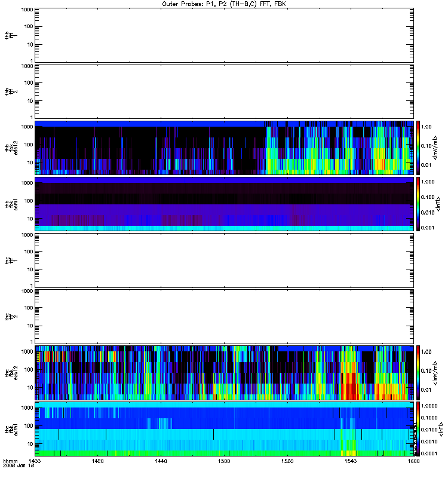Click the 1500 time axis label
Viewport: 448px width, 478px height.
point(224,461)
